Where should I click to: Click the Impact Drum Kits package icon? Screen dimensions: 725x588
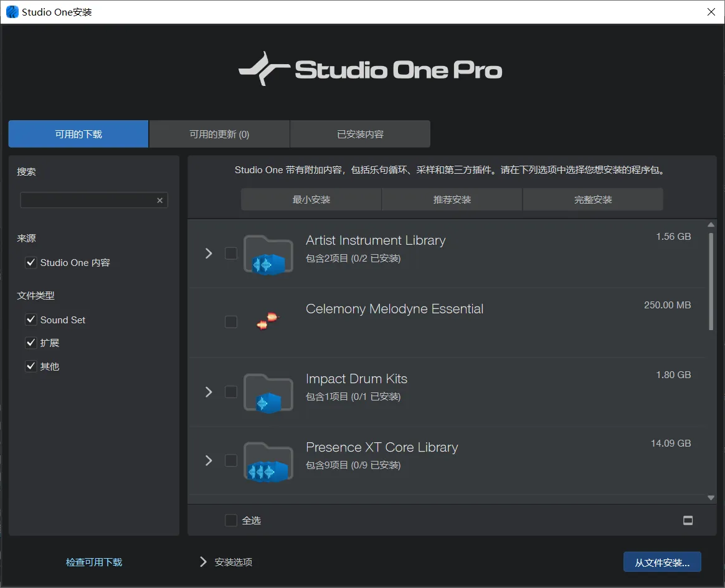268,392
